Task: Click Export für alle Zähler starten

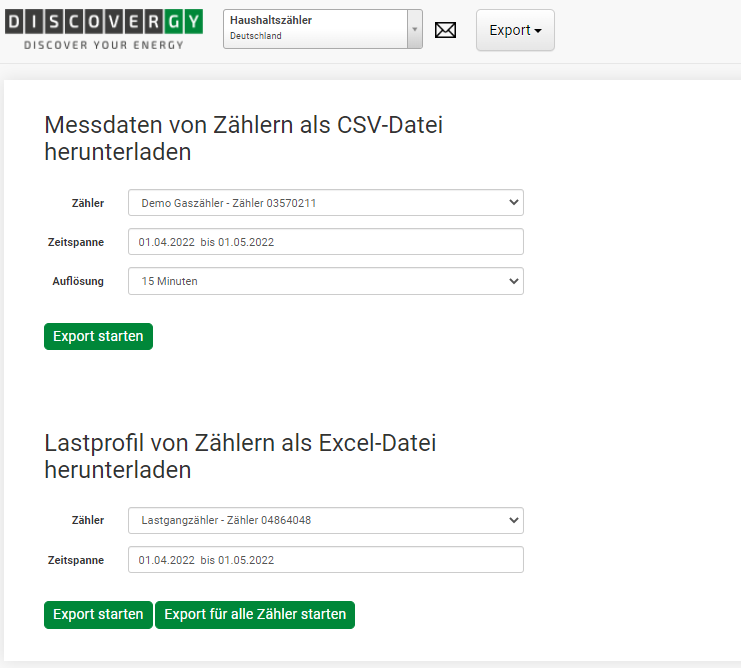Action: (255, 614)
